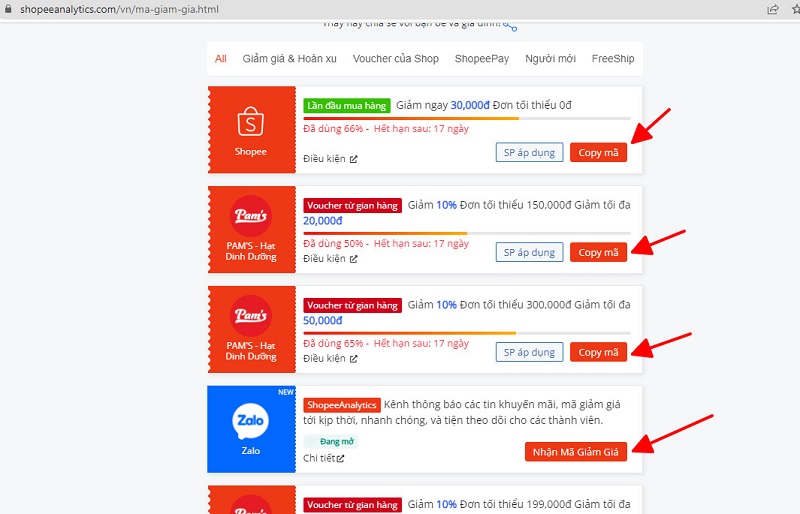Click PAM'S logo on the 150,000đ voucher
This screenshot has height=514, width=800.
pos(251,216)
